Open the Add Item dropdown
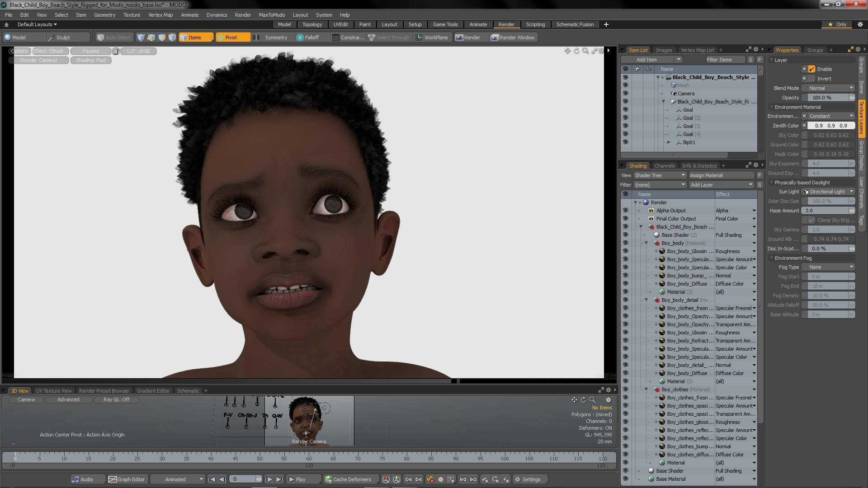Viewport: 868px width, 488px height. [651, 60]
